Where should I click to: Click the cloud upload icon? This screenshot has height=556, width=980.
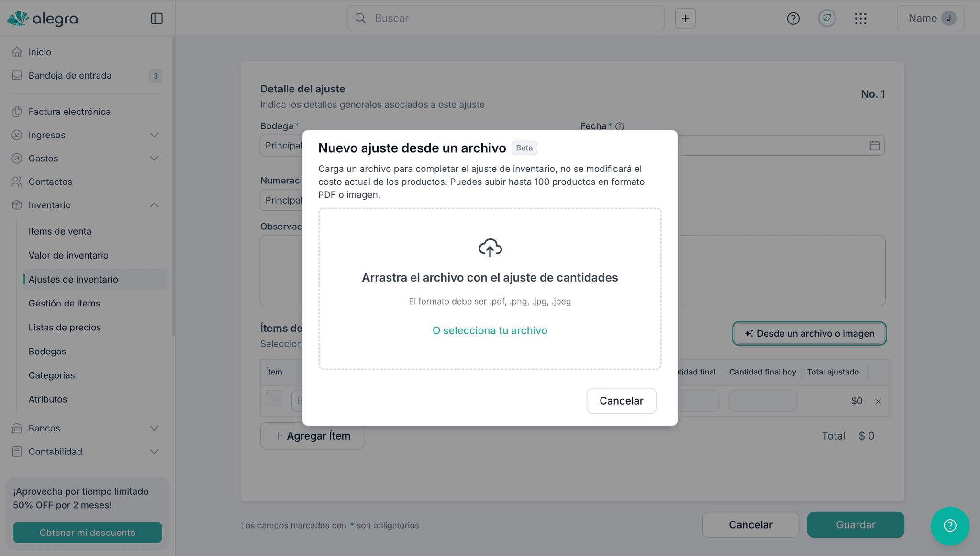(490, 248)
